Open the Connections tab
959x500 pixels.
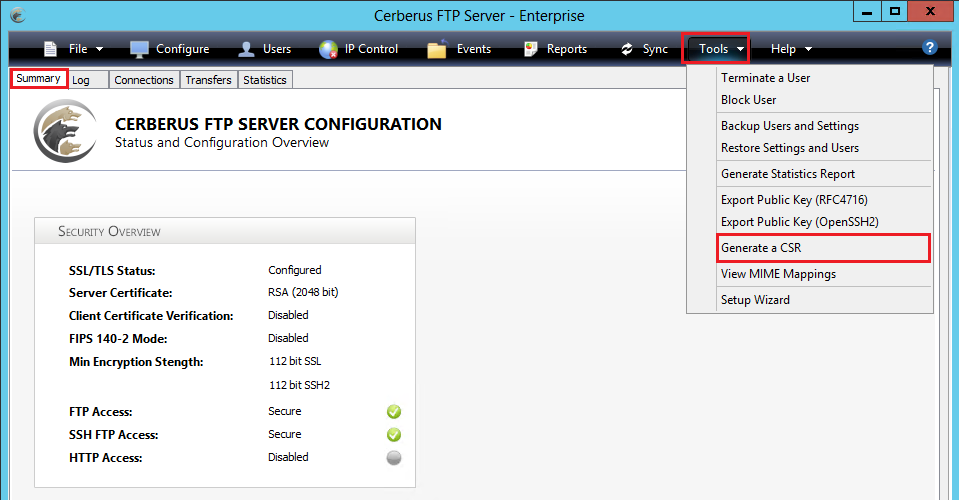coord(143,80)
